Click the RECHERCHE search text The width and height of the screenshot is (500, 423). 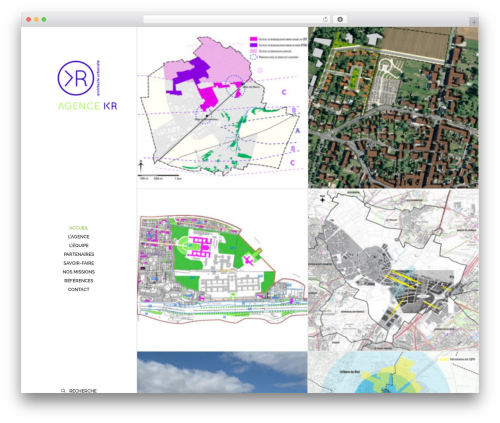click(x=83, y=390)
